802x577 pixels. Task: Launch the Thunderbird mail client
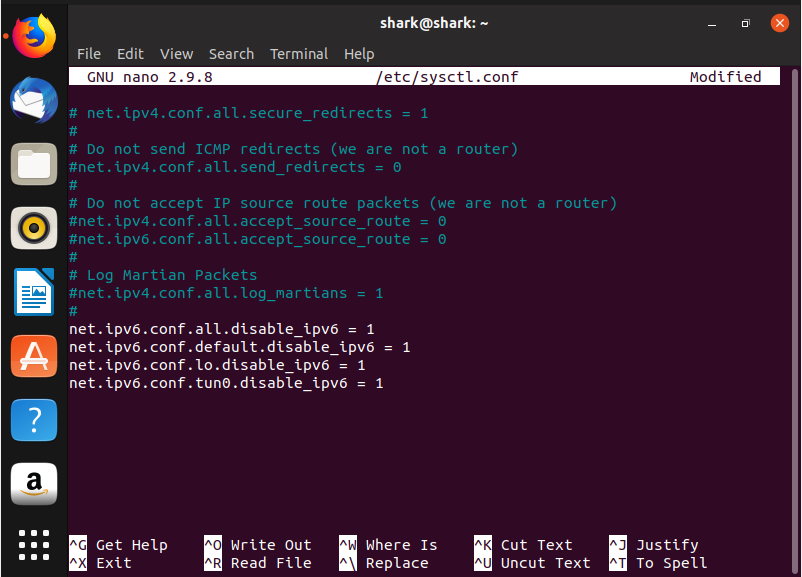(33, 99)
